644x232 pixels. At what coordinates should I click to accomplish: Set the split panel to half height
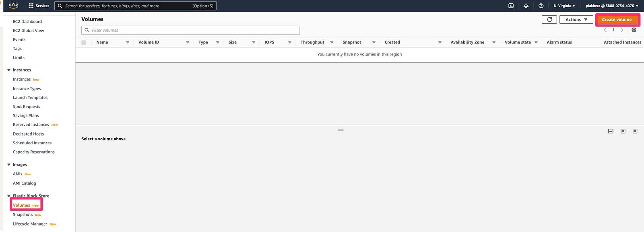623,131
